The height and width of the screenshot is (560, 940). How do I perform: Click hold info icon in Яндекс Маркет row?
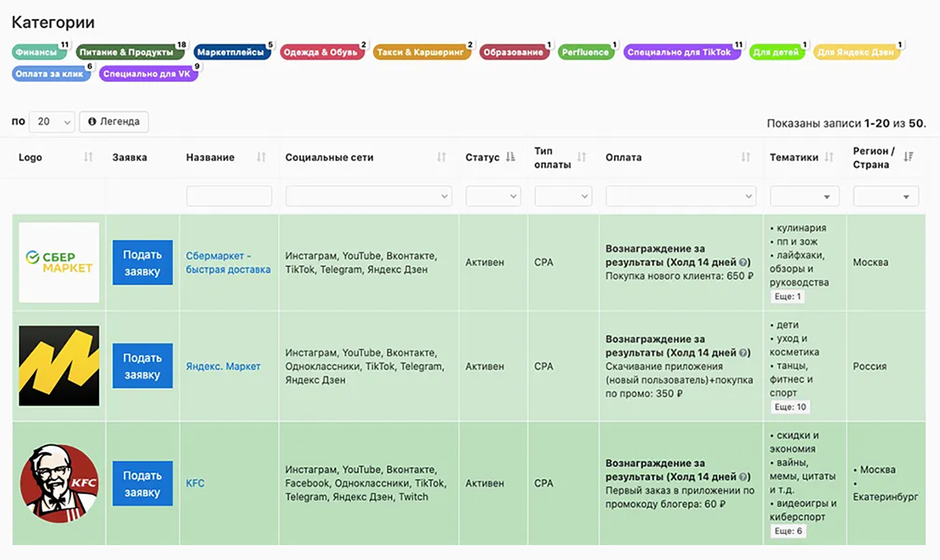click(x=743, y=353)
